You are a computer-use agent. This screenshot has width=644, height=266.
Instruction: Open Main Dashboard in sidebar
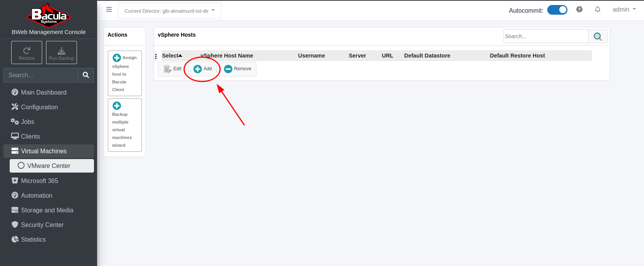pos(49,92)
